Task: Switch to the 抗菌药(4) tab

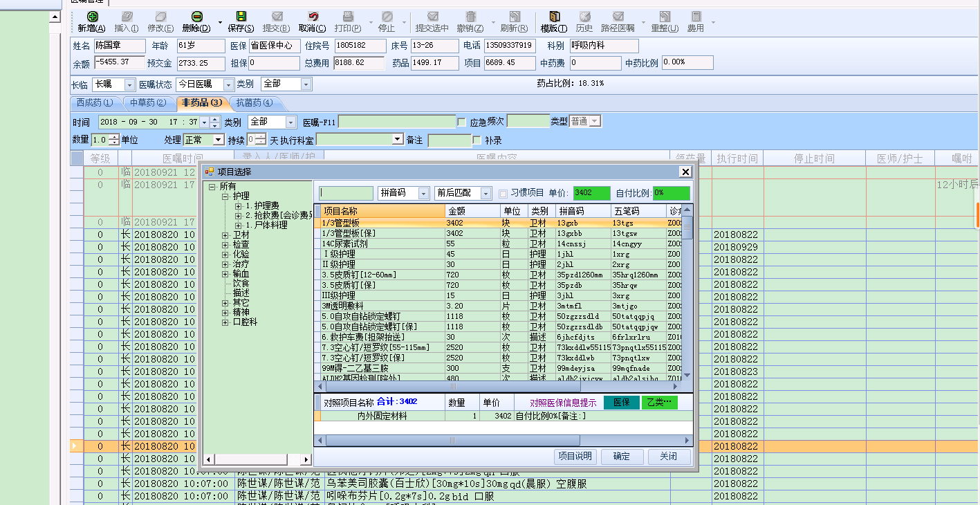Action: pos(254,103)
